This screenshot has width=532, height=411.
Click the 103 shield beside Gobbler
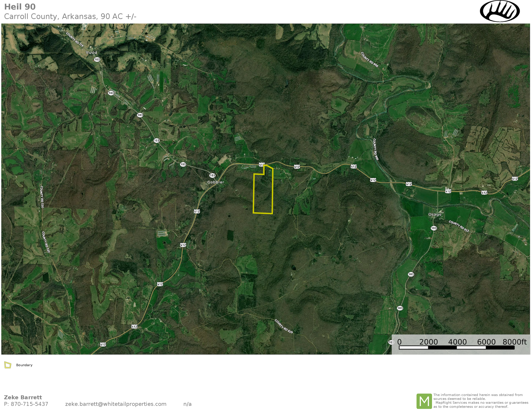click(212, 175)
